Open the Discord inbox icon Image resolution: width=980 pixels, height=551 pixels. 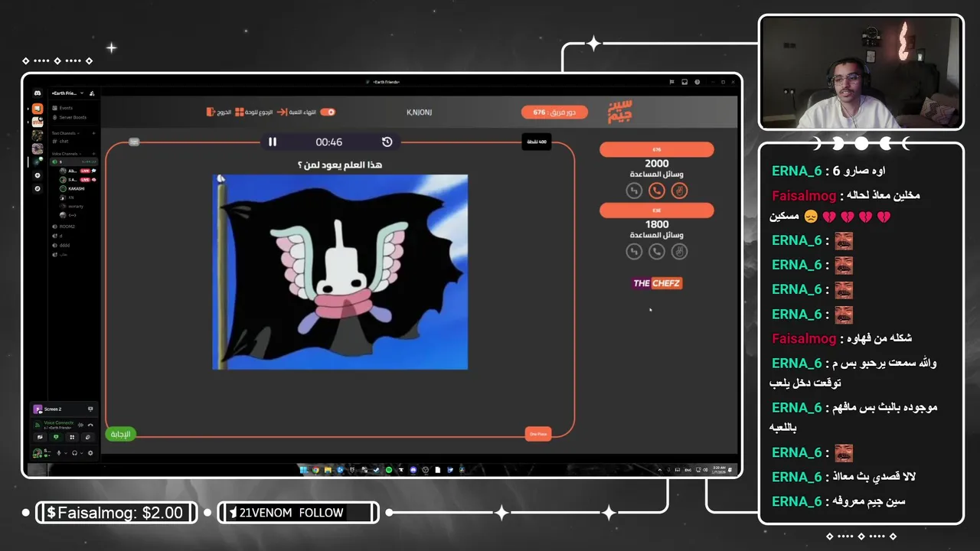(684, 82)
